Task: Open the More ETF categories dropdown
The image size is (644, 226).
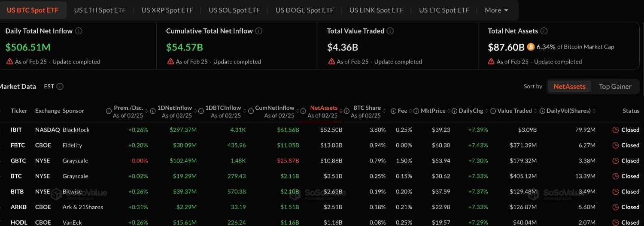Action: coord(496,10)
